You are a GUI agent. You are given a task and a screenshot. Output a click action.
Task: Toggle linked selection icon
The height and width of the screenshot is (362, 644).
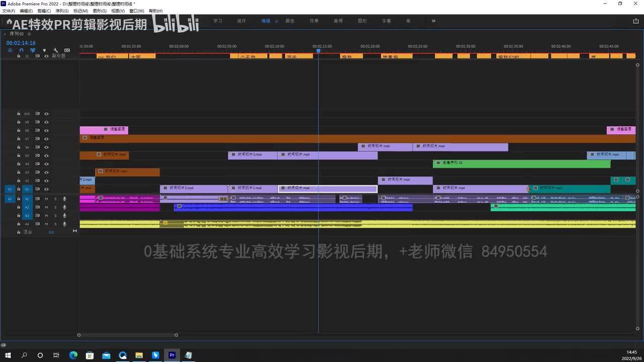[33, 50]
